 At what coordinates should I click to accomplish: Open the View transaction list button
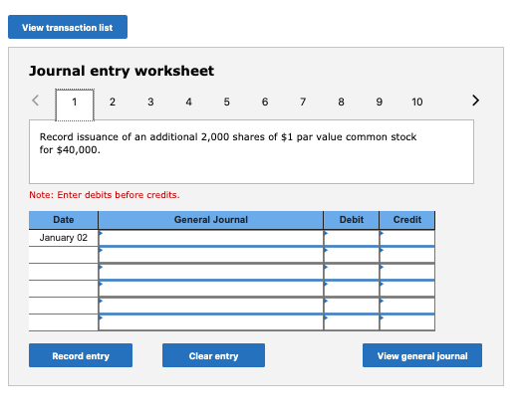point(68,27)
